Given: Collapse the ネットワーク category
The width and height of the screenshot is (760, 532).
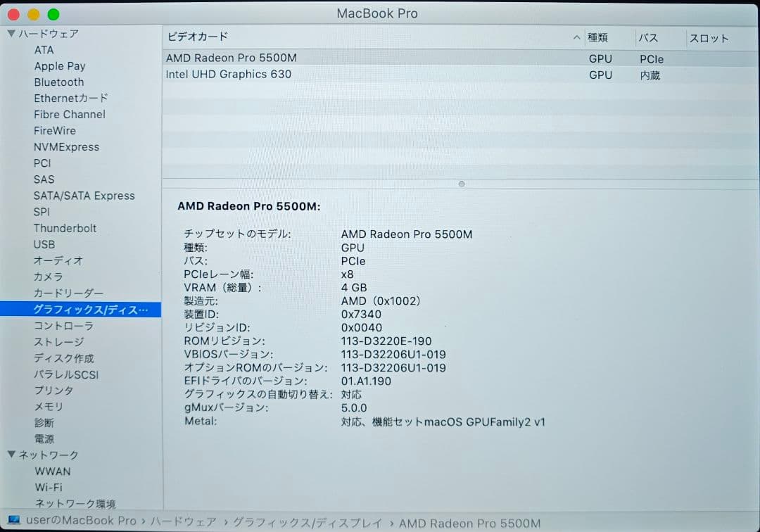Looking at the screenshot, I should 11,455.
